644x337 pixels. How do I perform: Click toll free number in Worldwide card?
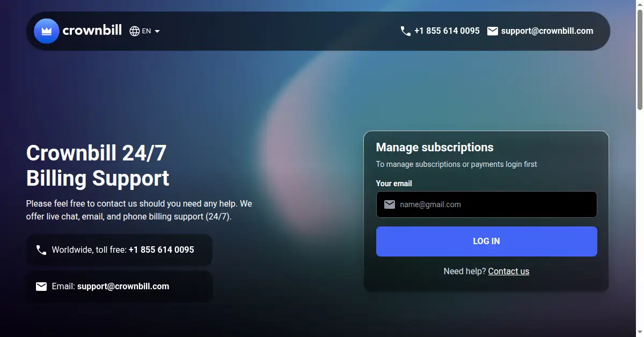162,250
